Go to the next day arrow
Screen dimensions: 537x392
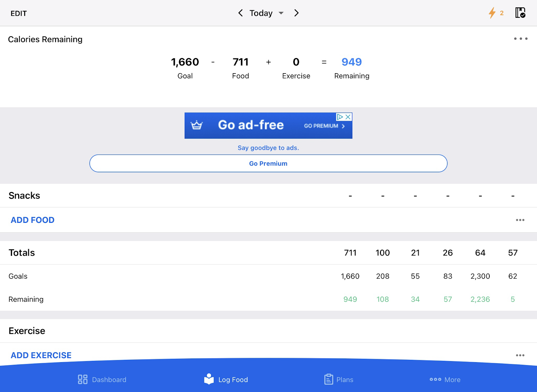[296, 13]
